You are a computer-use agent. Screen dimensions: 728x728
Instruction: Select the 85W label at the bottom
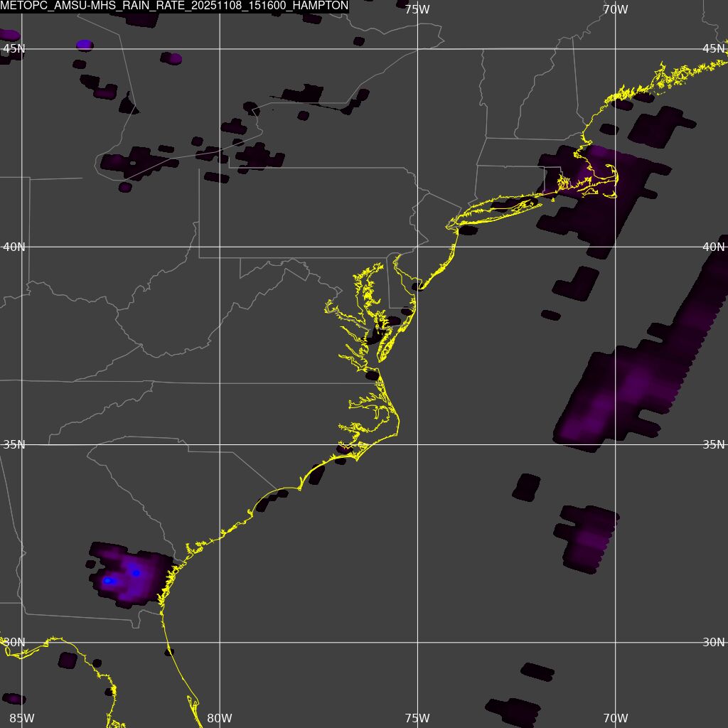[x=21, y=718]
